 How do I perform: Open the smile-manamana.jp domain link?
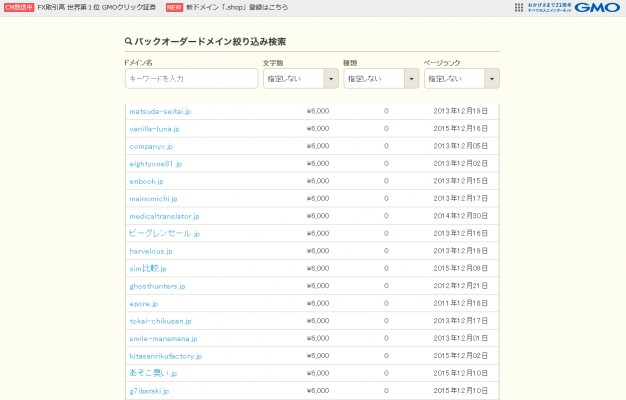pyautogui.click(x=163, y=339)
